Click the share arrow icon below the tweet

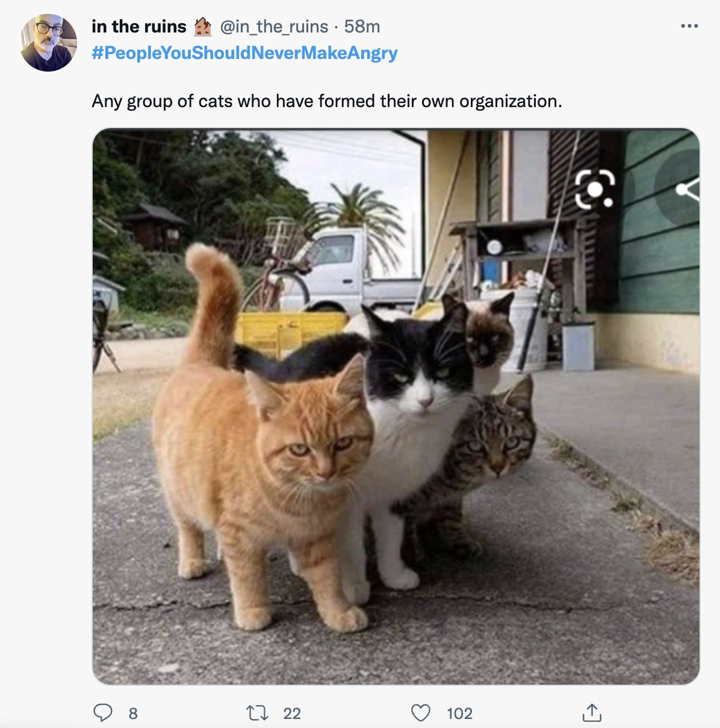(592, 713)
